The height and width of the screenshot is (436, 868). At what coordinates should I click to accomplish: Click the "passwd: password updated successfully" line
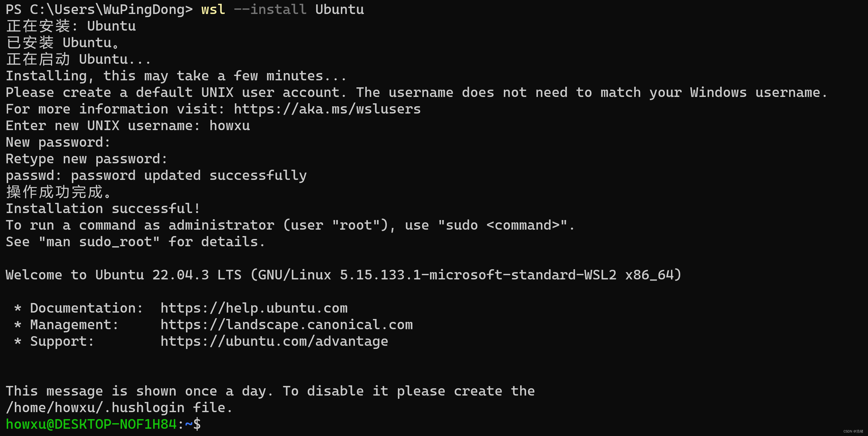(156, 176)
